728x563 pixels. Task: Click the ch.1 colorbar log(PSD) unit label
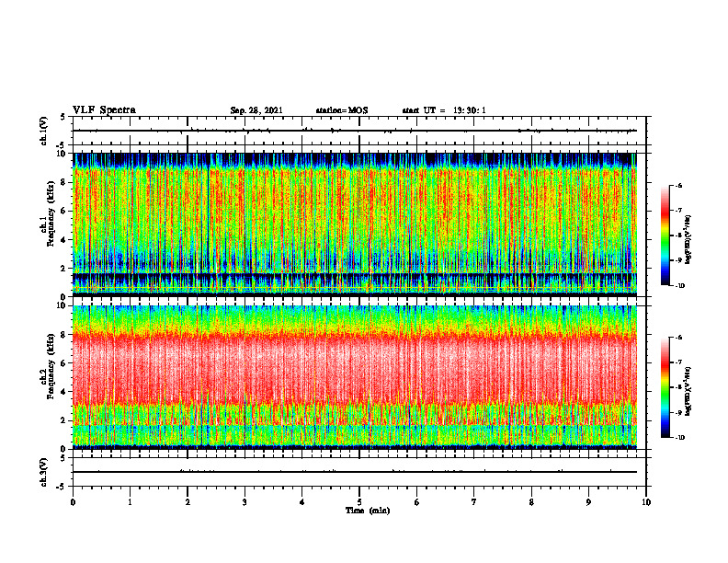(x=689, y=239)
